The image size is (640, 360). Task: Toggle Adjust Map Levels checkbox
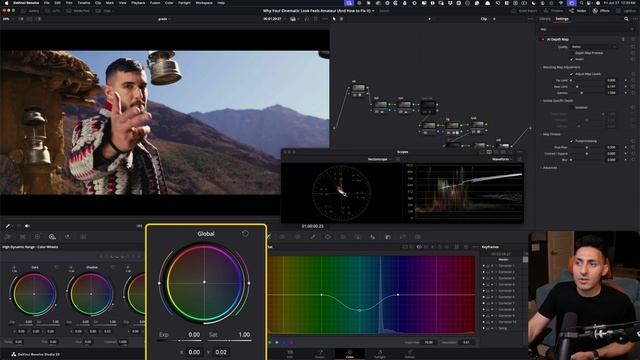point(572,74)
